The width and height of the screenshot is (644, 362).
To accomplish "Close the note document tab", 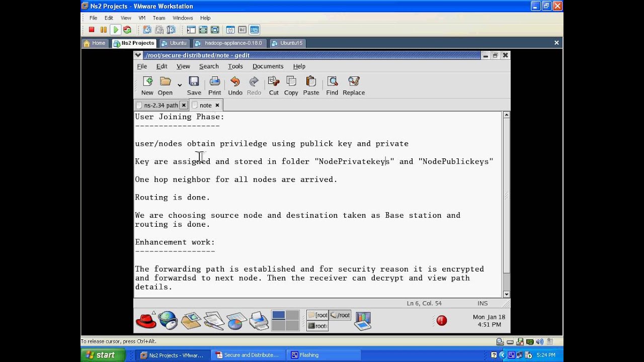I will point(217,105).
